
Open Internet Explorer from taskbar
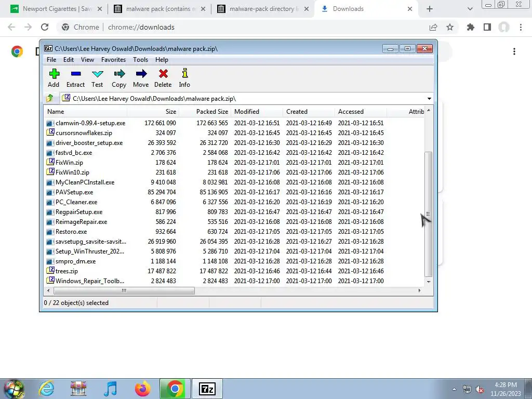pyautogui.click(x=46, y=389)
